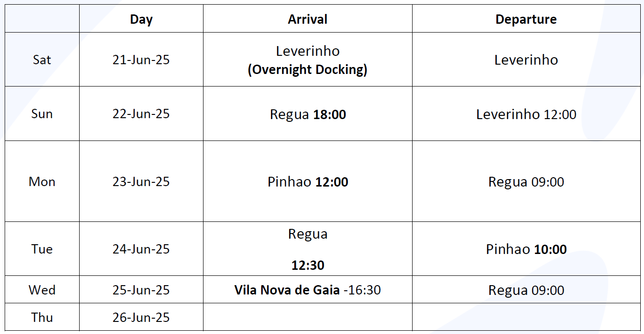Viewport: 644px width, 334px height.
Task: Click the Day column header
Action: tap(141, 19)
